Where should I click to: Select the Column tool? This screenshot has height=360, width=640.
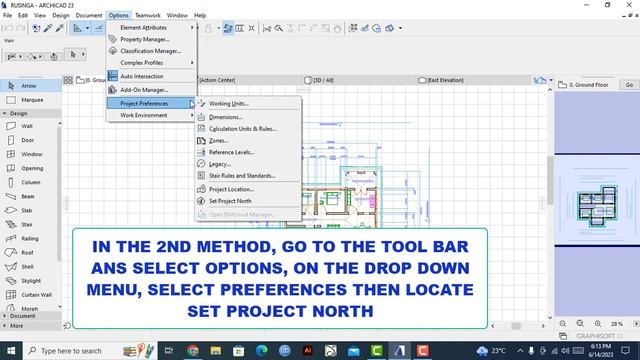tap(29, 182)
